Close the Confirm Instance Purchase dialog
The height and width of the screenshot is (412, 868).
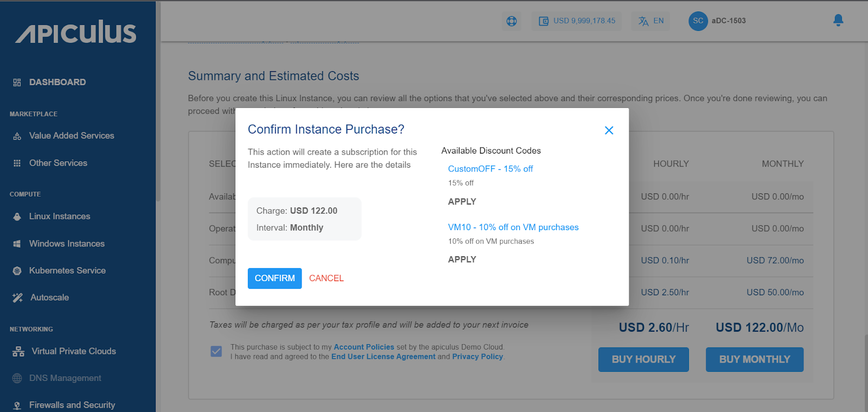(609, 130)
